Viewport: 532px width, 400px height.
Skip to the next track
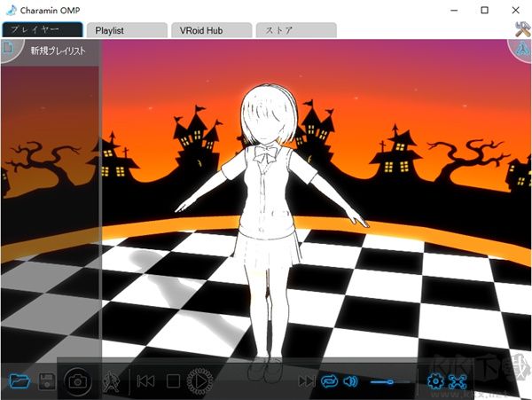307,381
